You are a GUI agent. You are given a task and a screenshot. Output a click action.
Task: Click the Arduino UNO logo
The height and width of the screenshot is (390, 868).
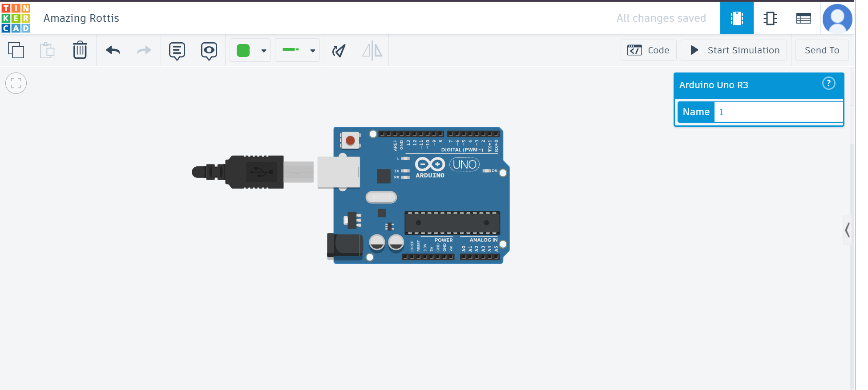pos(447,168)
